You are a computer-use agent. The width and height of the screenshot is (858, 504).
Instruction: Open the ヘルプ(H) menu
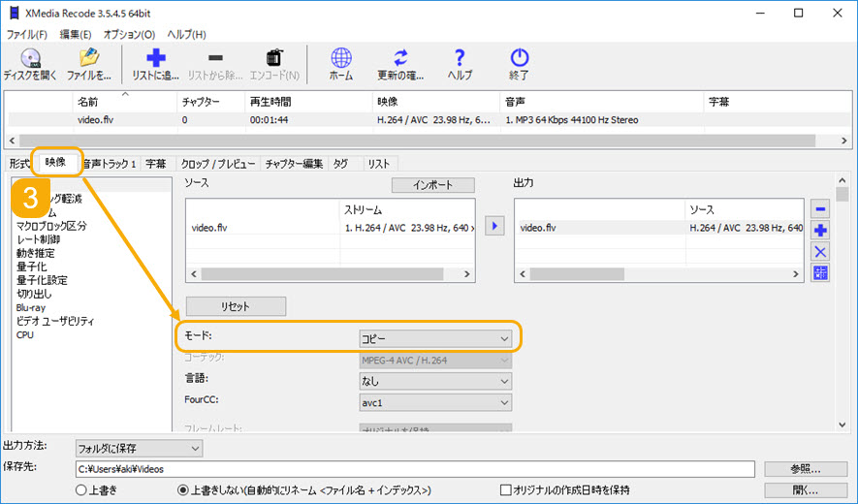(x=186, y=34)
